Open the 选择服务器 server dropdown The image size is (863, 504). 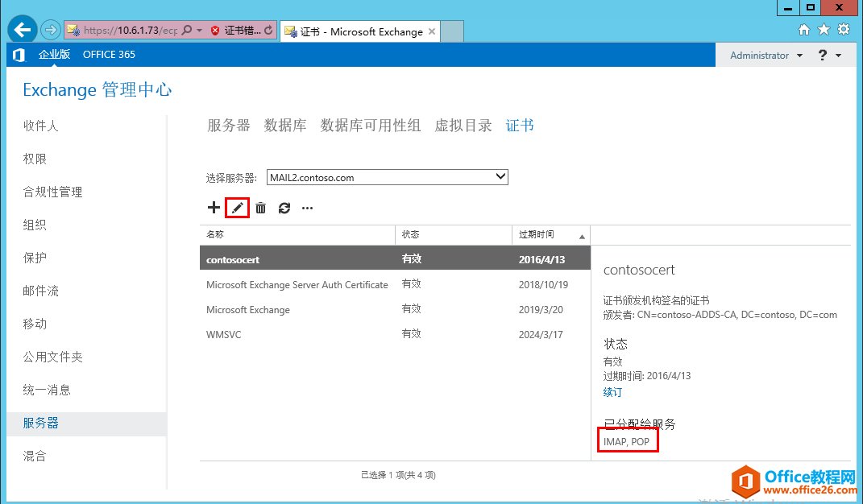501,176
